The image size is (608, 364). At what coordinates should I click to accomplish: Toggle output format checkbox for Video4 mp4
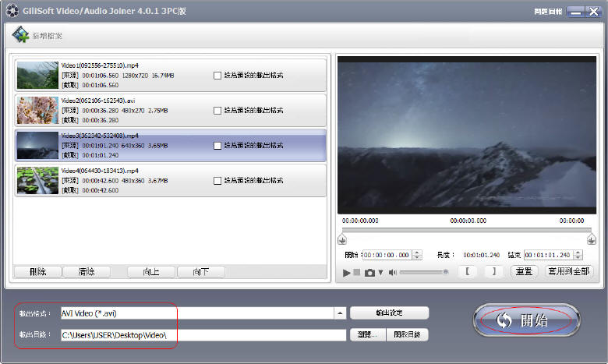(217, 181)
